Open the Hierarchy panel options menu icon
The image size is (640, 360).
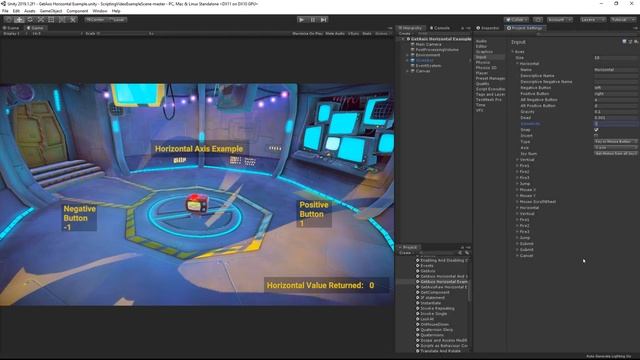(468, 28)
